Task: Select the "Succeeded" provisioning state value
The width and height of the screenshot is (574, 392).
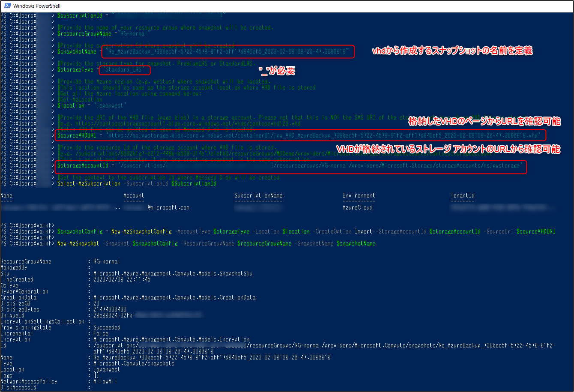Action: point(107,327)
